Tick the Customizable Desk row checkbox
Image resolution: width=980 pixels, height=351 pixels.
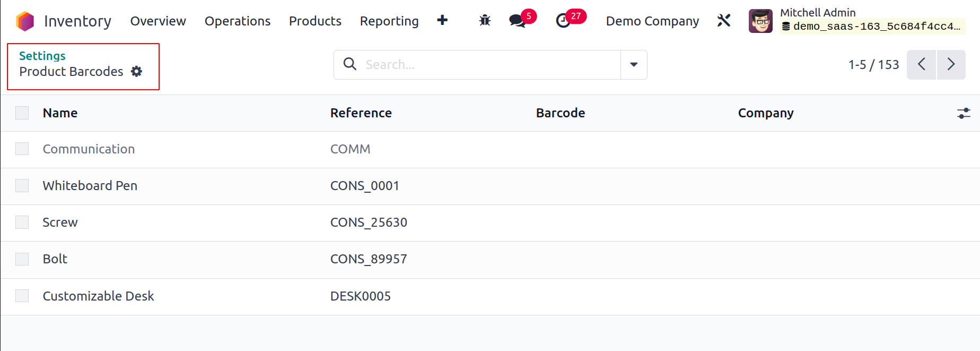coord(22,296)
